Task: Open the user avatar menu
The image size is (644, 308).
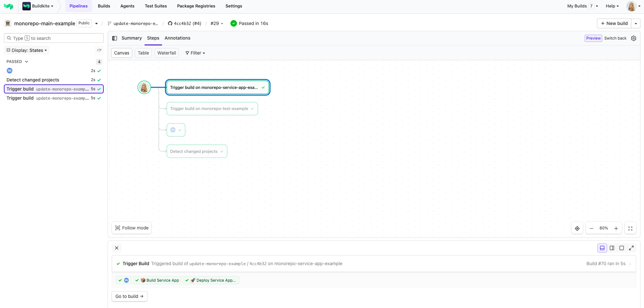Action: pos(633,6)
